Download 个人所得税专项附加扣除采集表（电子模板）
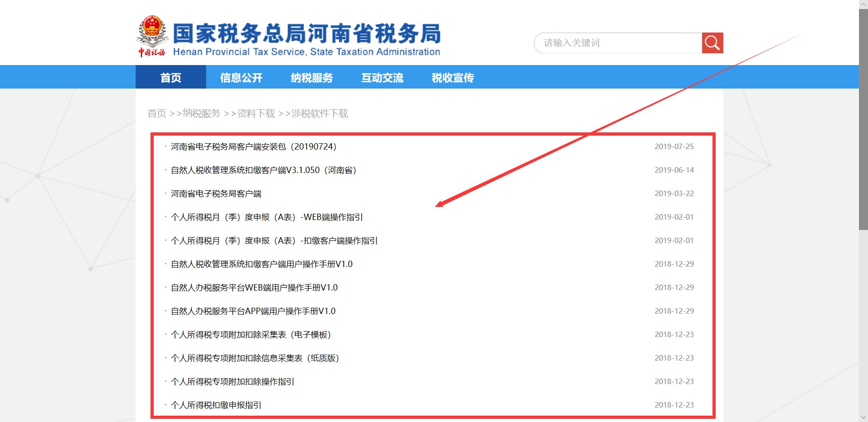Image resolution: width=868 pixels, height=422 pixels. [251, 335]
